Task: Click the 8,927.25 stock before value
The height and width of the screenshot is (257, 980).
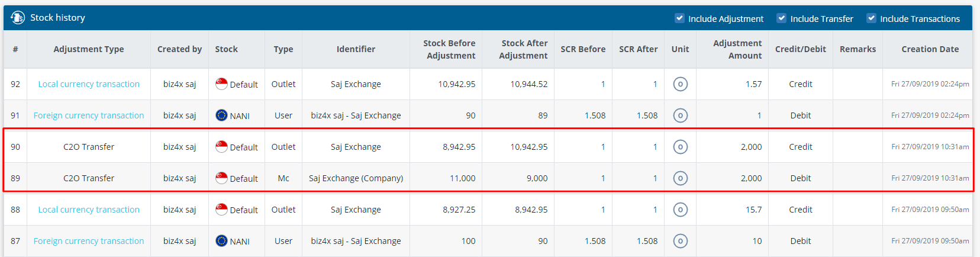Action: [x=459, y=210]
